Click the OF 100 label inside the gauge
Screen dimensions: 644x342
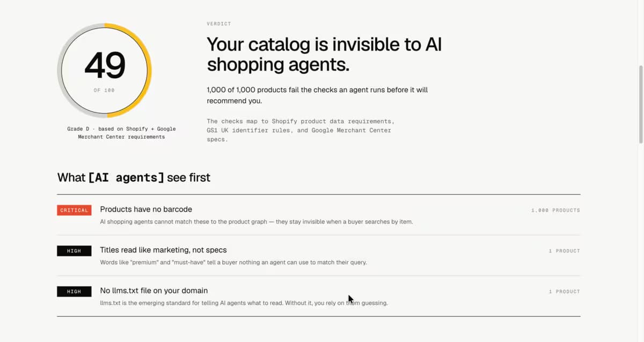coord(104,90)
